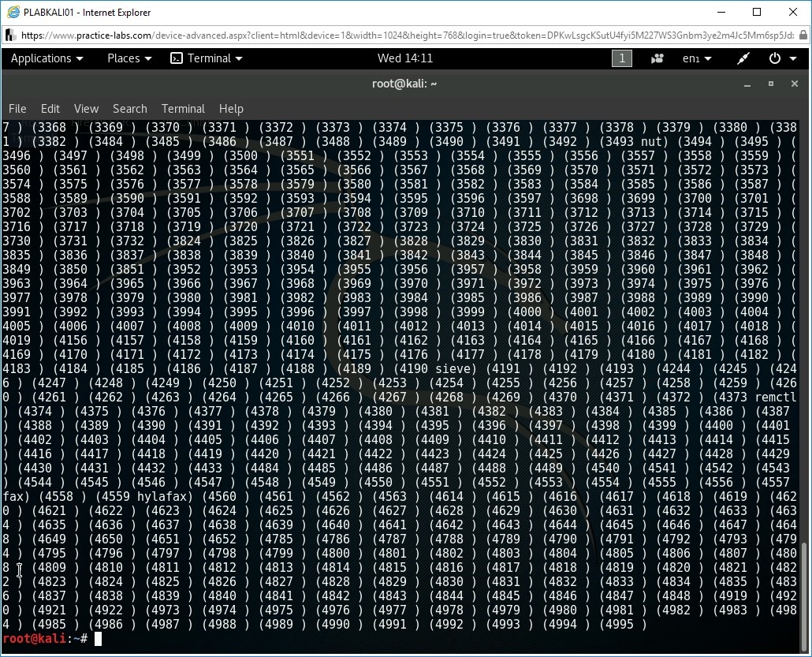Viewport: 812px width, 657px height.
Task: Open the Places menu
Action: pyautogui.click(x=129, y=58)
